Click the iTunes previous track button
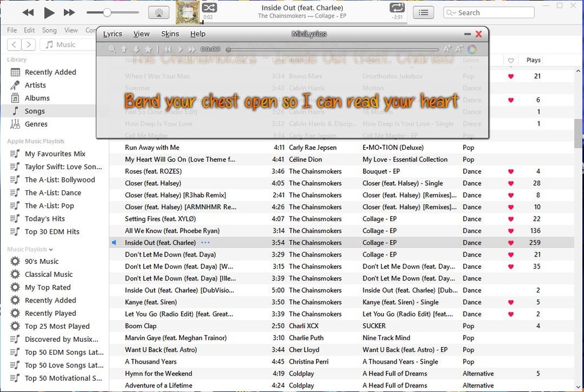Viewport: 584px width, 392px height. tap(28, 13)
